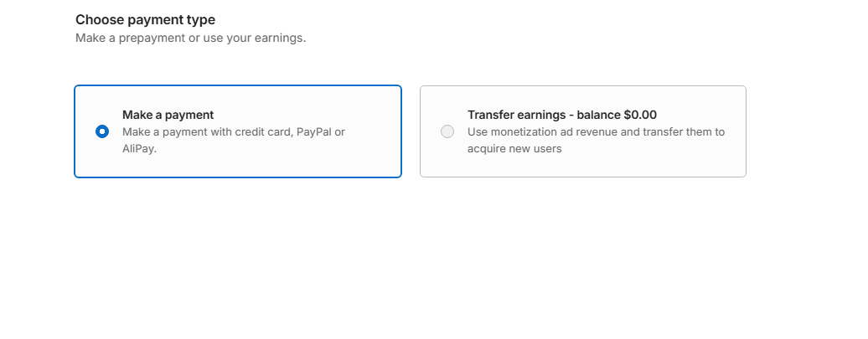Click the 'Make a prepayment or use your earnings' subtitle
Image resolution: width=868 pixels, height=339 pixels.
tap(190, 39)
